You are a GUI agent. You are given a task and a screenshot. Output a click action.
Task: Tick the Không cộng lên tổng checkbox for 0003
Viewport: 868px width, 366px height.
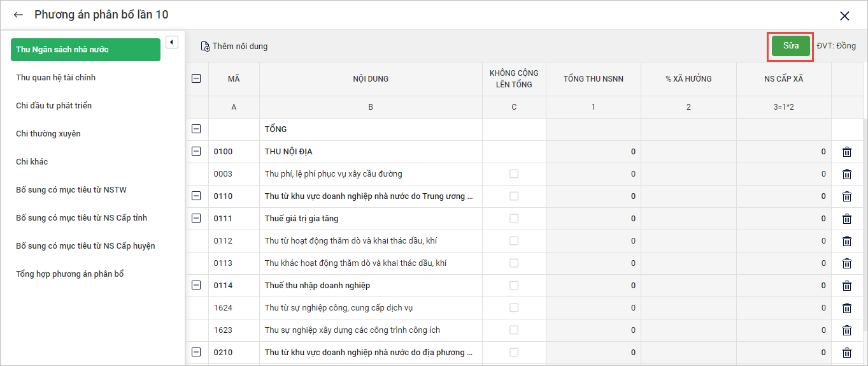pos(514,174)
